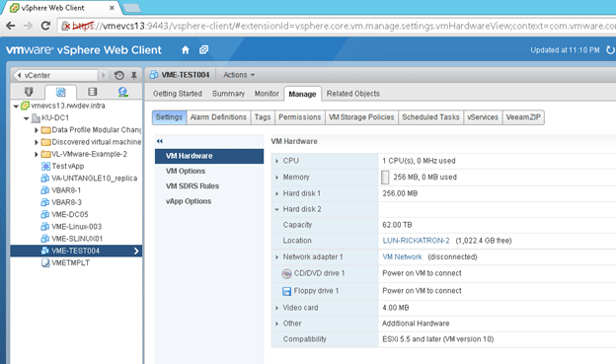Viewport: 616px width, 364px height.
Task: Open the Related Objects tab
Action: click(353, 94)
